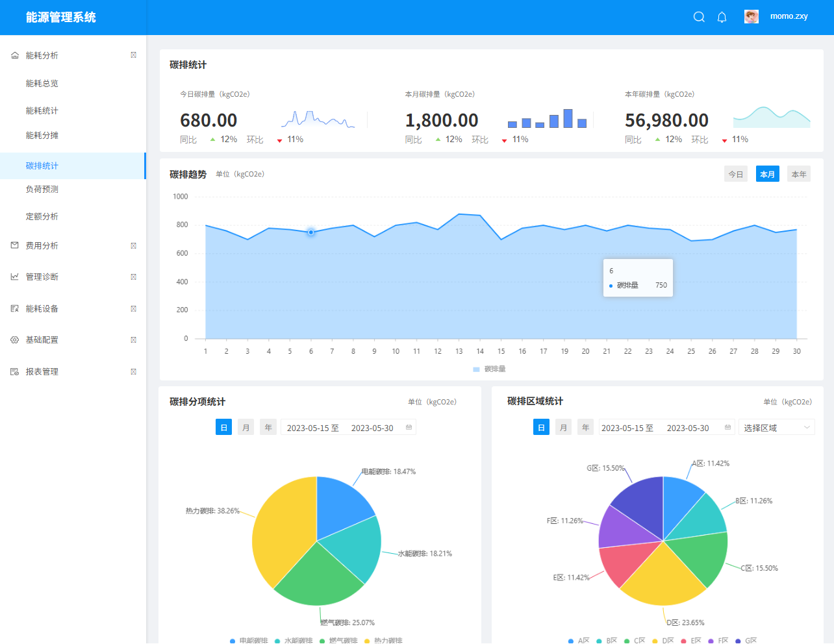Open the search icon in header

pos(699,17)
